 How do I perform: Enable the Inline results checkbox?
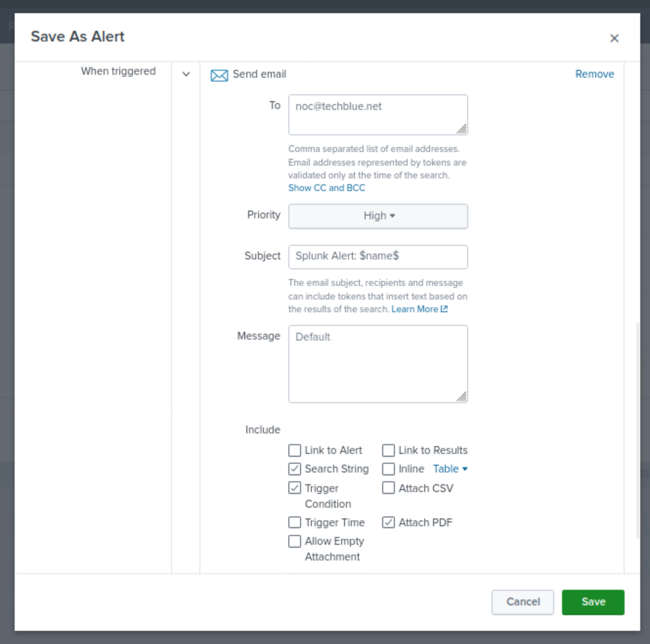coord(389,469)
